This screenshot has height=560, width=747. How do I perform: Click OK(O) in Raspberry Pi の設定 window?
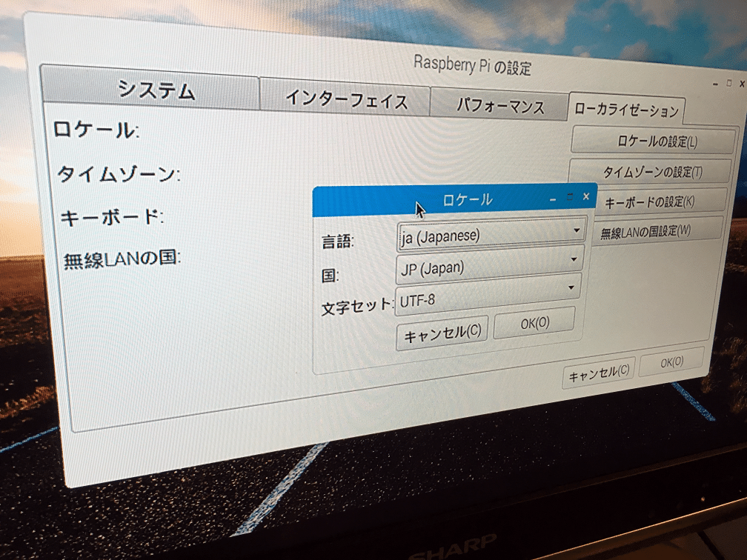pos(671,362)
